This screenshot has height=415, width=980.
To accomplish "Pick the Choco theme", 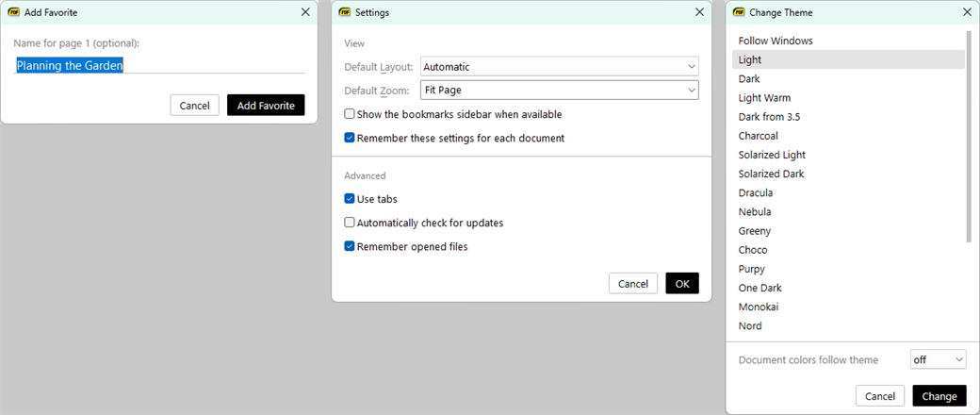I will (x=848, y=250).
